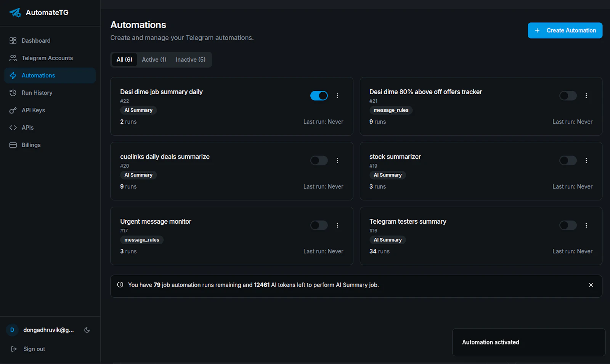Screen dimensions: 610x364
Task: Click the API Keys key icon
Action: tap(13, 110)
